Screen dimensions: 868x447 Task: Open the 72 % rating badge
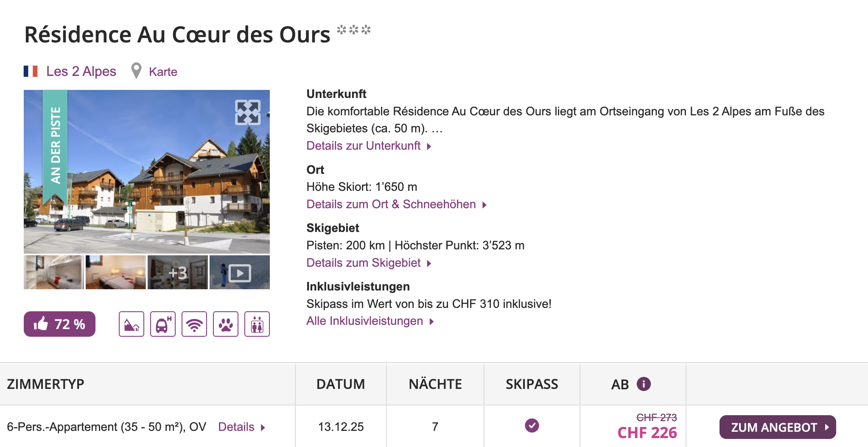point(59,324)
